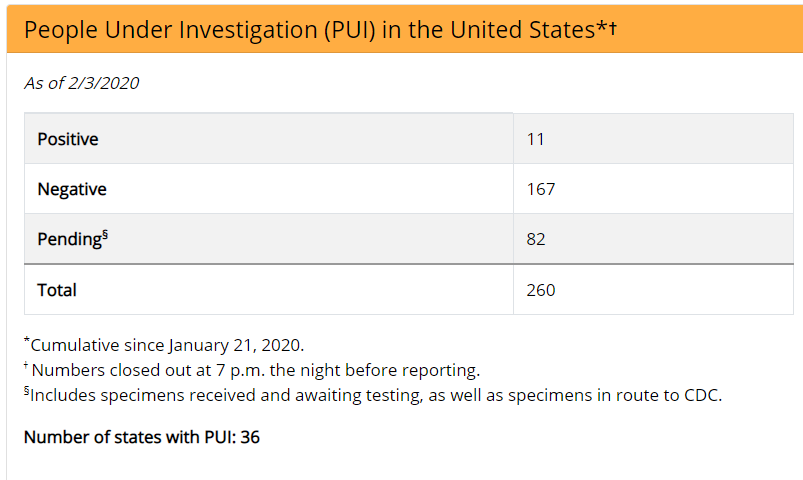Click the "As of 2/3/2020" date text

coord(81,83)
